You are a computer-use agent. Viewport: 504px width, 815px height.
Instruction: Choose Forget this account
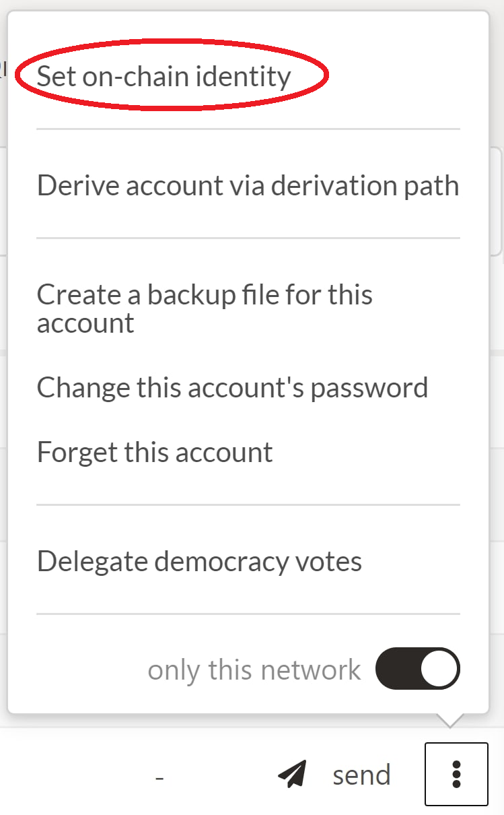click(x=155, y=452)
